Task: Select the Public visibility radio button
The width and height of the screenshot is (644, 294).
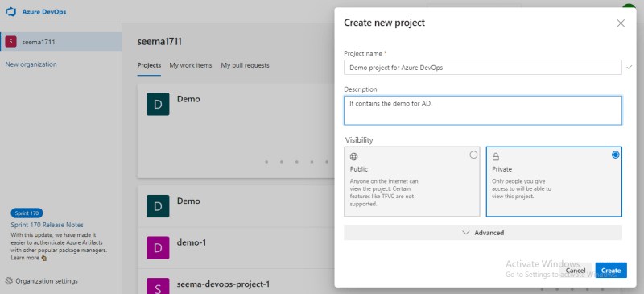Action: 473,155
